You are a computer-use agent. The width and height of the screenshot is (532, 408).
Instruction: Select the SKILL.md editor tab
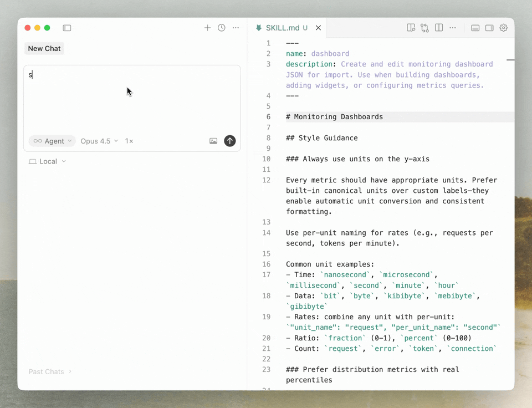pyautogui.click(x=282, y=28)
